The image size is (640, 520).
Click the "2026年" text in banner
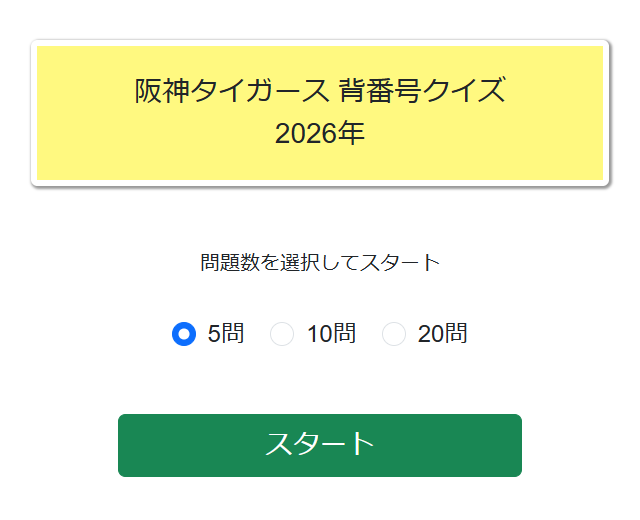coord(320,134)
